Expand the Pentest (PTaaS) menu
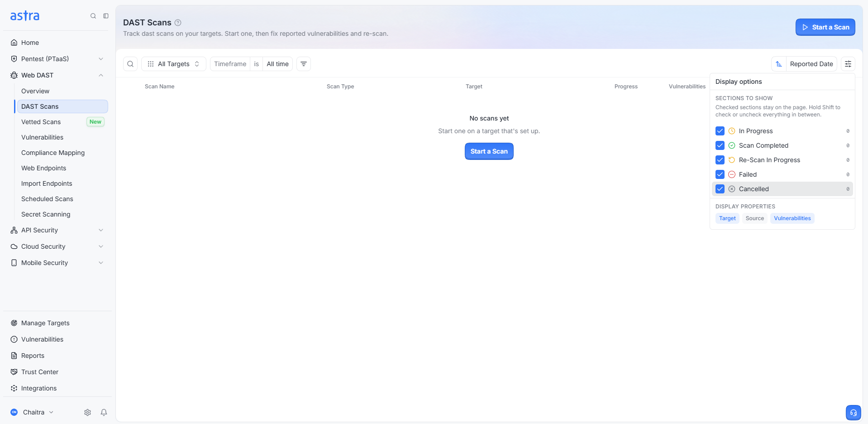868x424 pixels. (x=57, y=59)
